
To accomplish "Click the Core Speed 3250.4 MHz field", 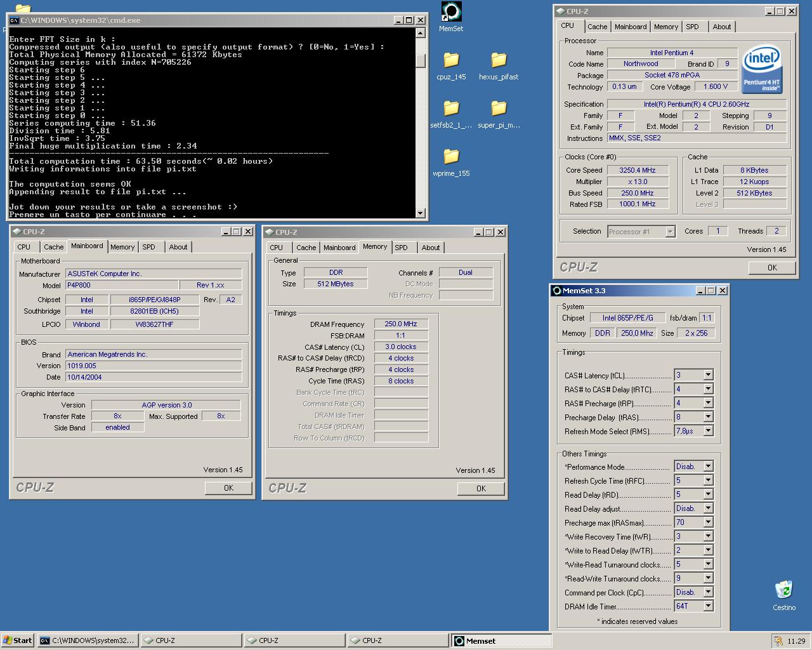I will pyautogui.click(x=638, y=170).
